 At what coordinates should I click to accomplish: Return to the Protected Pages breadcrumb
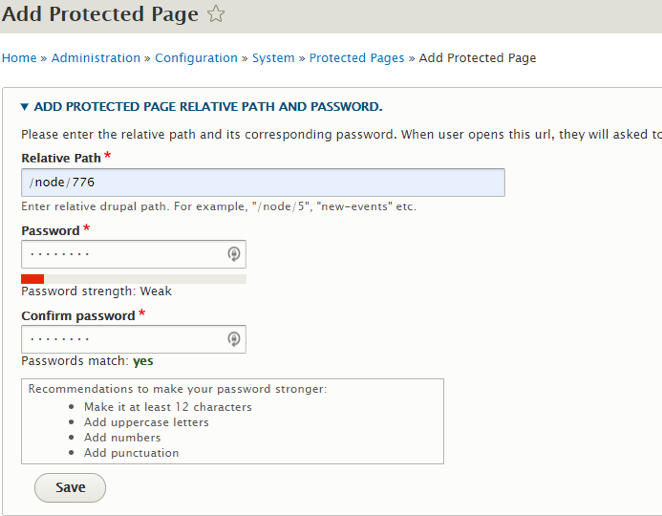(x=356, y=58)
